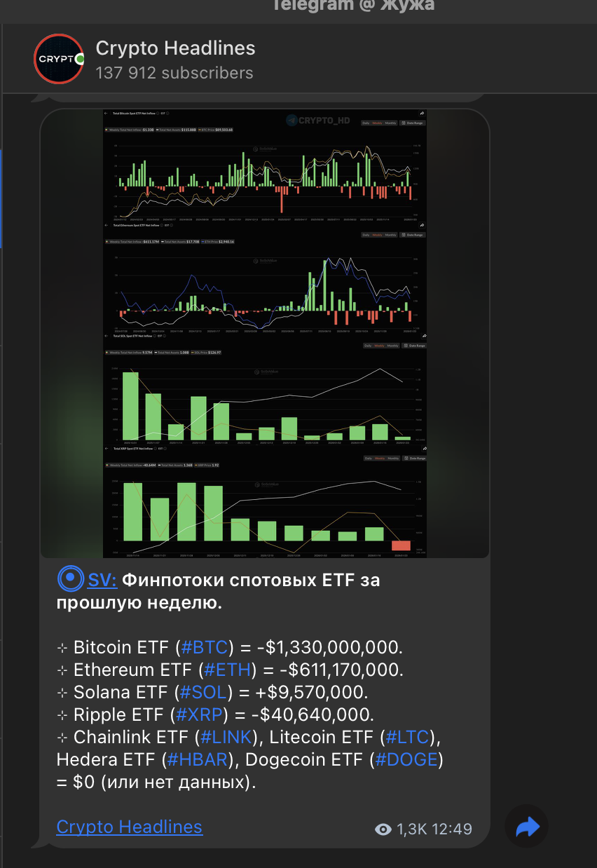Viewport: 597px width, 868px height.
Task: Click the 1,3K view count
Action: click(x=412, y=829)
